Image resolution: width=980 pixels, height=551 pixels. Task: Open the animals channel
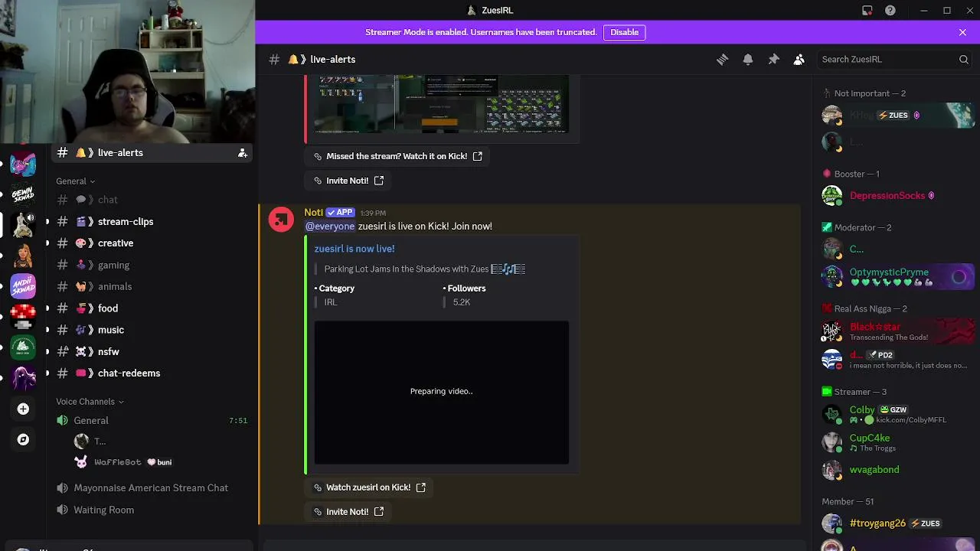pos(153,286)
